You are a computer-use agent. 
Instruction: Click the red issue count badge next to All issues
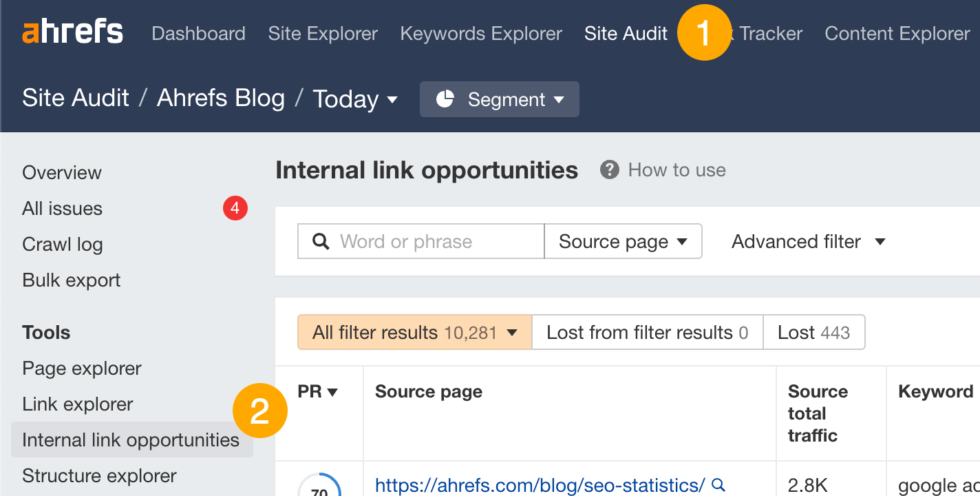(235, 208)
